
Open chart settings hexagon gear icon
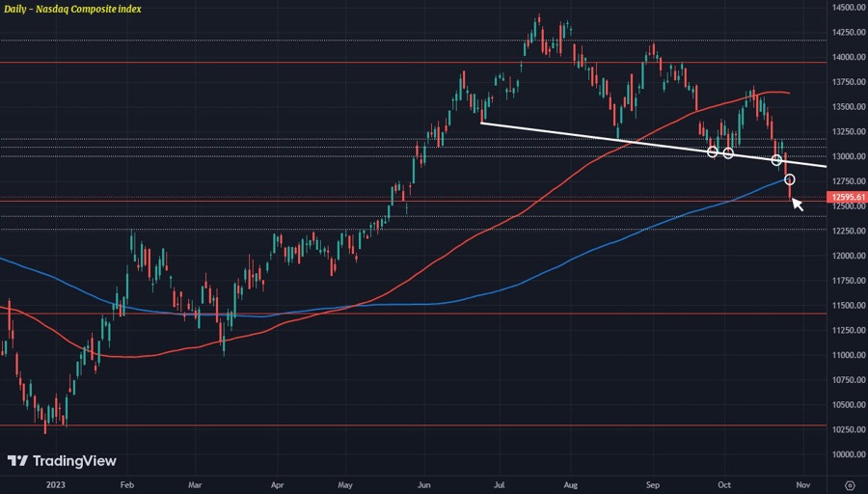(x=849, y=483)
